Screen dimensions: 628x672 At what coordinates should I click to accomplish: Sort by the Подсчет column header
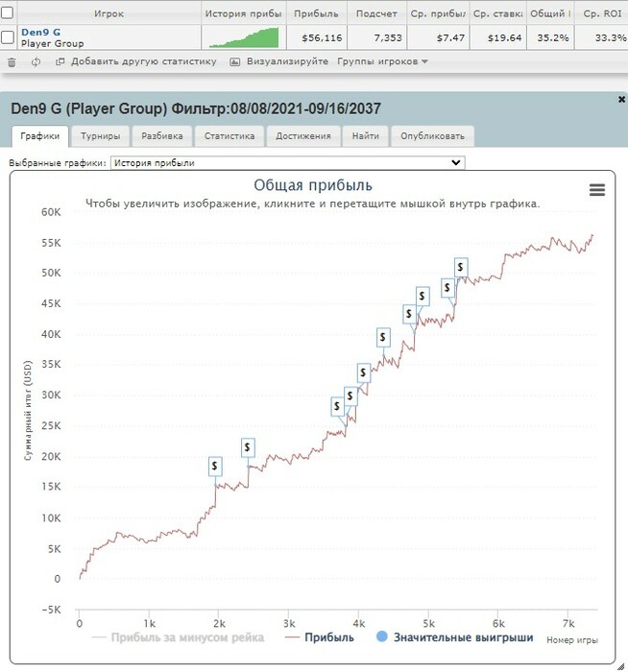click(376, 13)
